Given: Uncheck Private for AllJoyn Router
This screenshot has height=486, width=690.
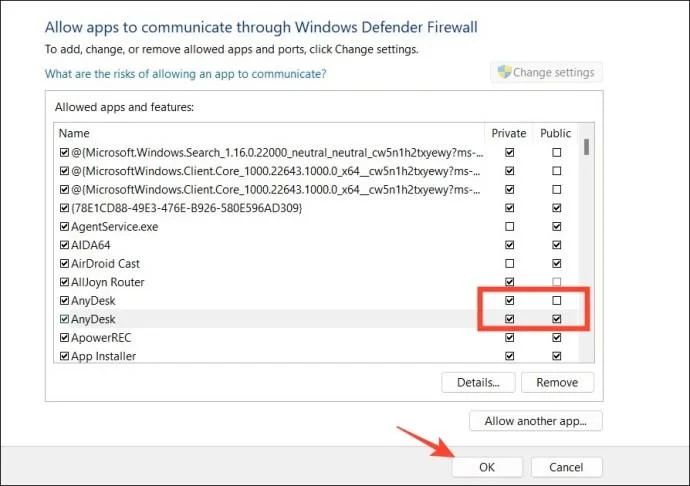Looking at the screenshot, I should [510, 282].
